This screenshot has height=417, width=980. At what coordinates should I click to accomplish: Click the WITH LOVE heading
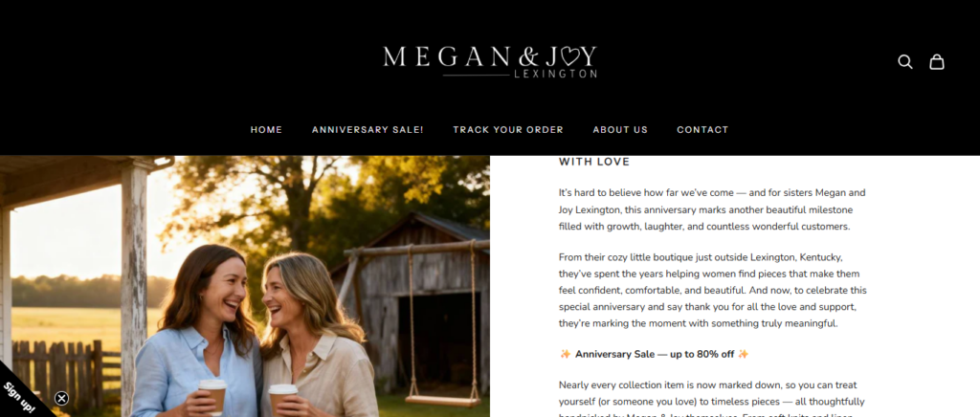[x=594, y=163]
